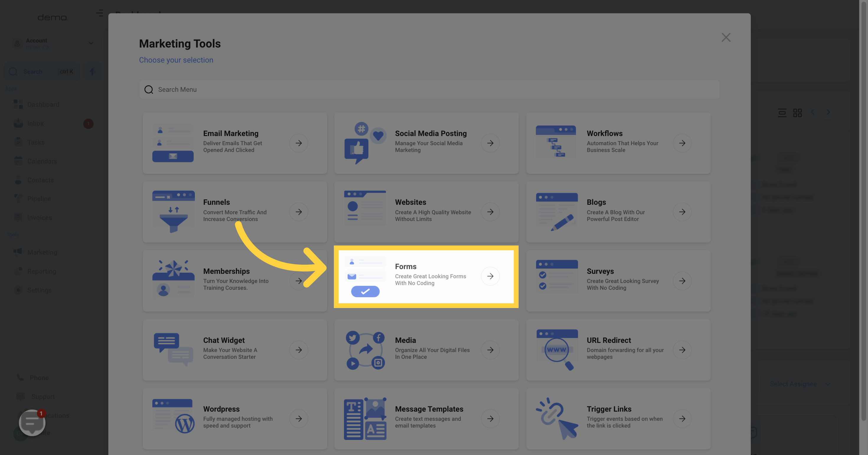Screen dimensions: 868x455
Task: Open Dashboard in the sidebar
Action: pos(43,104)
